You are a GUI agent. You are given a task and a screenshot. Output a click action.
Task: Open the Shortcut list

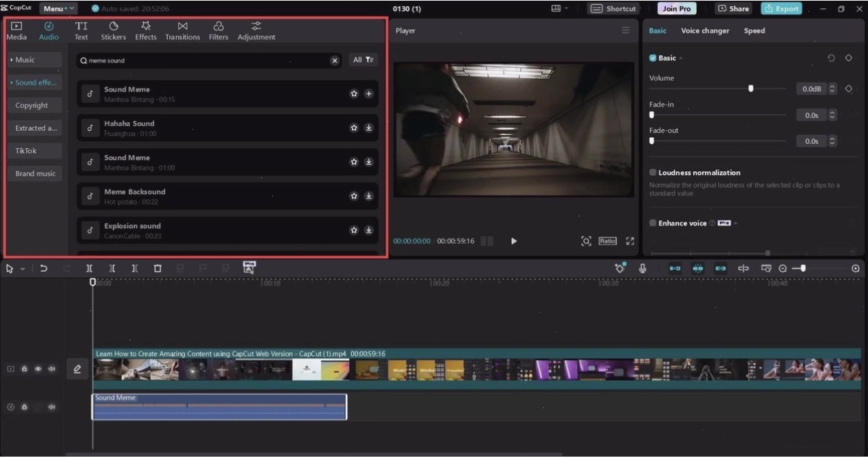[614, 9]
